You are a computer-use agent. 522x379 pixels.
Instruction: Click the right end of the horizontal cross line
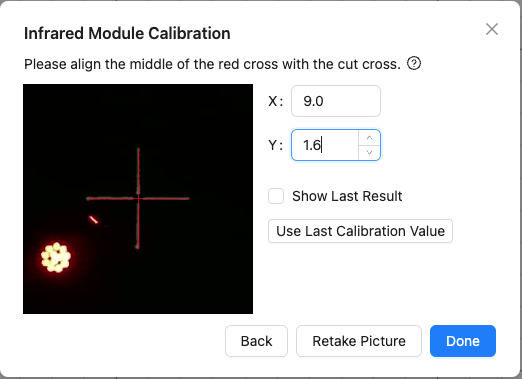[x=187, y=198]
